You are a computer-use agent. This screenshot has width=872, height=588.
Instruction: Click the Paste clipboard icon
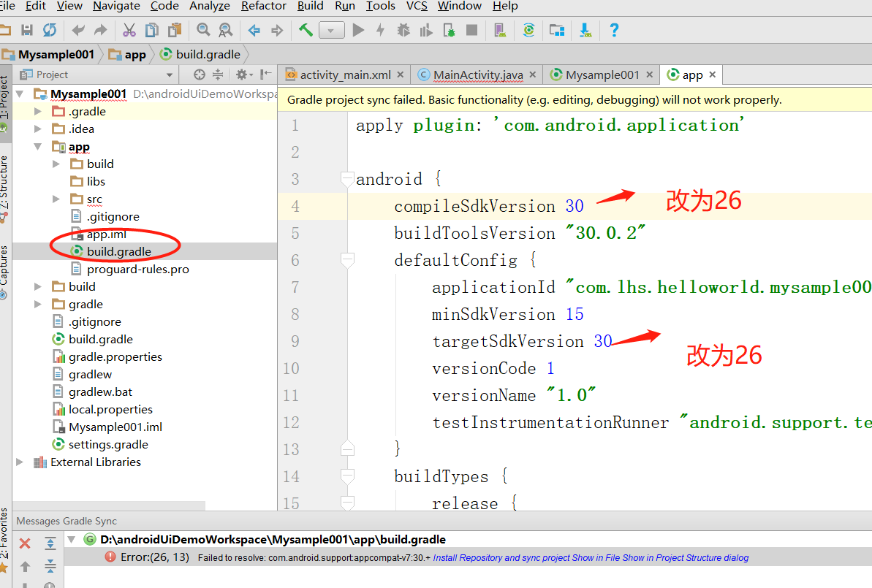tap(175, 30)
